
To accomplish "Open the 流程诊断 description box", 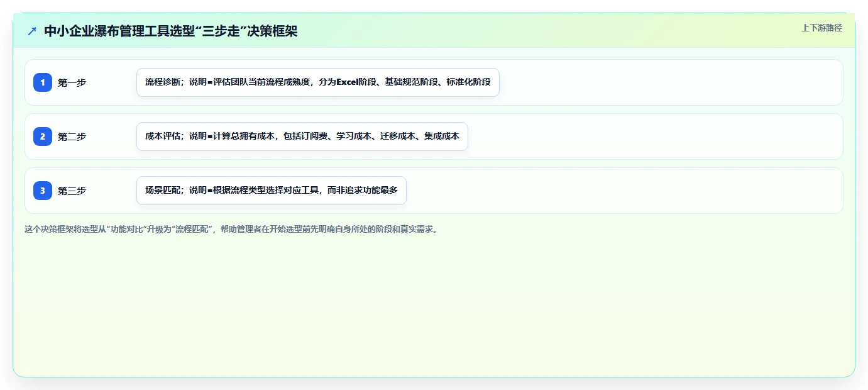I will [318, 82].
